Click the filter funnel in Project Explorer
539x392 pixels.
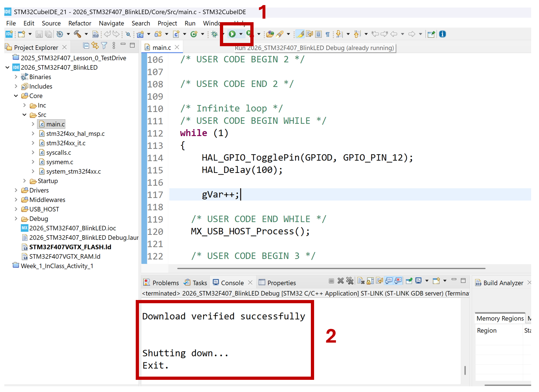pyautogui.click(x=104, y=45)
